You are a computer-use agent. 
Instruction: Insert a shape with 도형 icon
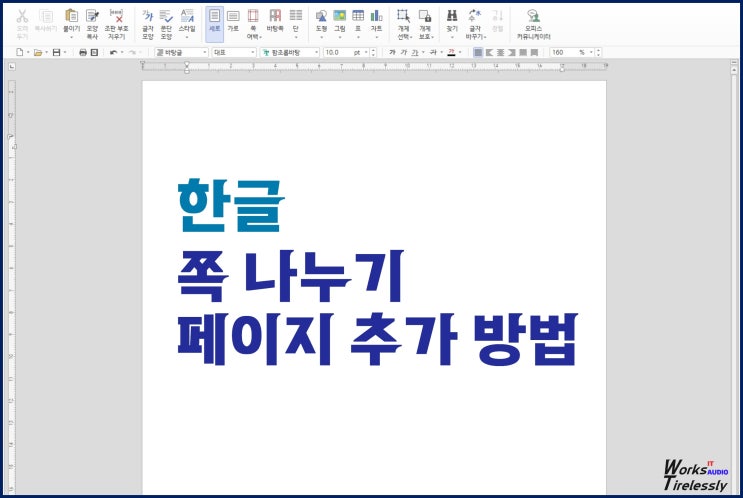[x=321, y=16]
